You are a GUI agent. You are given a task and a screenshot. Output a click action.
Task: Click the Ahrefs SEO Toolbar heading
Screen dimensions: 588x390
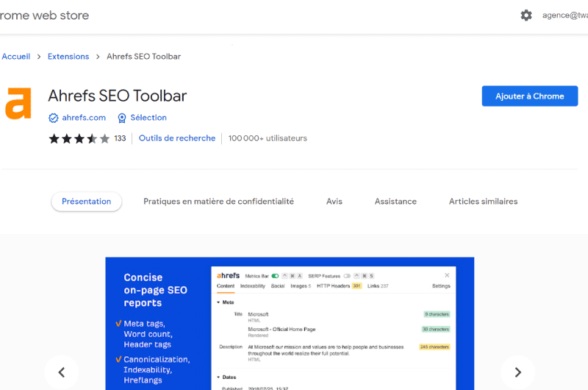[118, 96]
